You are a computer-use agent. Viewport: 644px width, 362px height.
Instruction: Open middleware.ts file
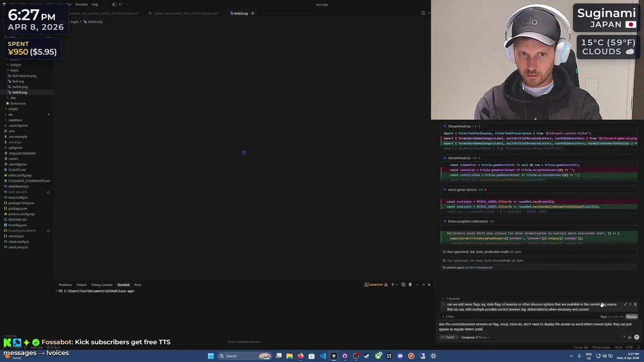[x=19, y=187]
